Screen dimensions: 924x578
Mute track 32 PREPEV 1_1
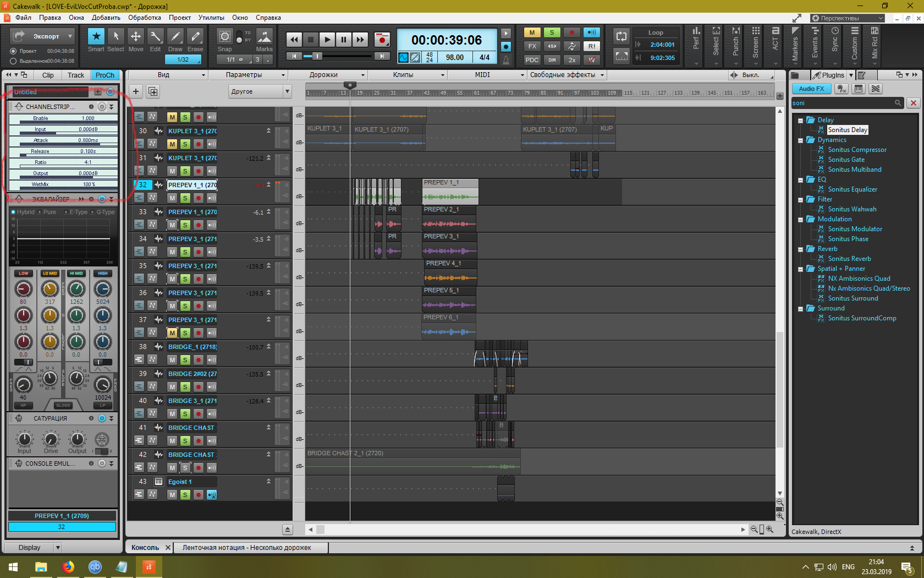pyautogui.click(x=172, y=198)
